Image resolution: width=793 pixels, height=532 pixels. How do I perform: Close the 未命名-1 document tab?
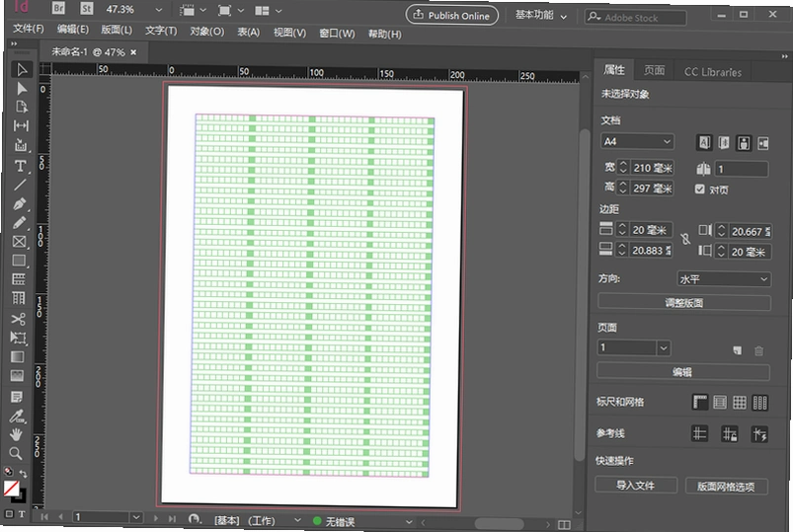[x=133, y=52]
